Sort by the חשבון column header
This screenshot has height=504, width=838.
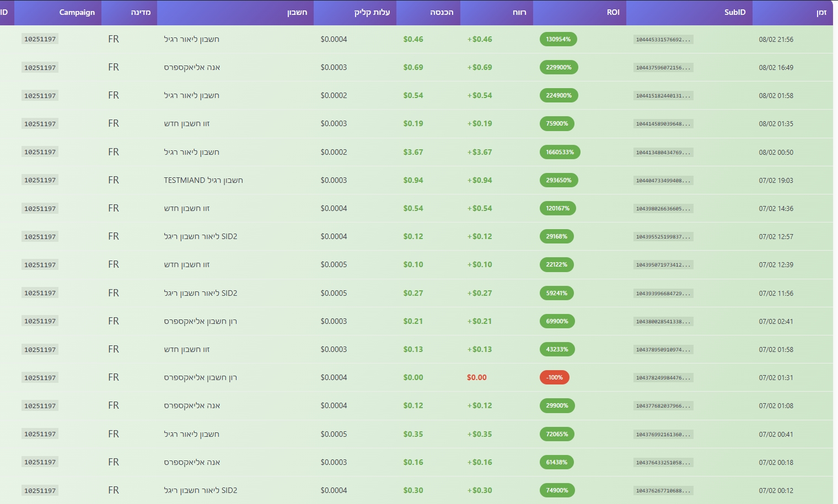point(297,12)
